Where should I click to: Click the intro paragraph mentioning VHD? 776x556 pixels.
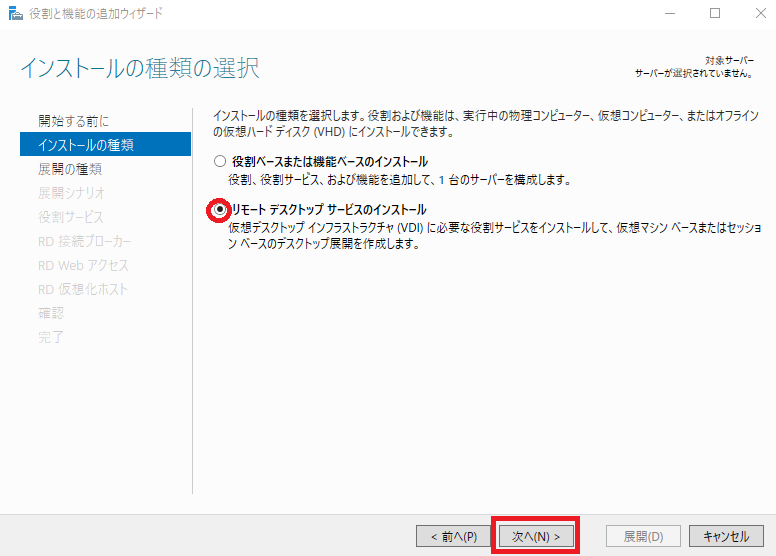coord(486,124)
